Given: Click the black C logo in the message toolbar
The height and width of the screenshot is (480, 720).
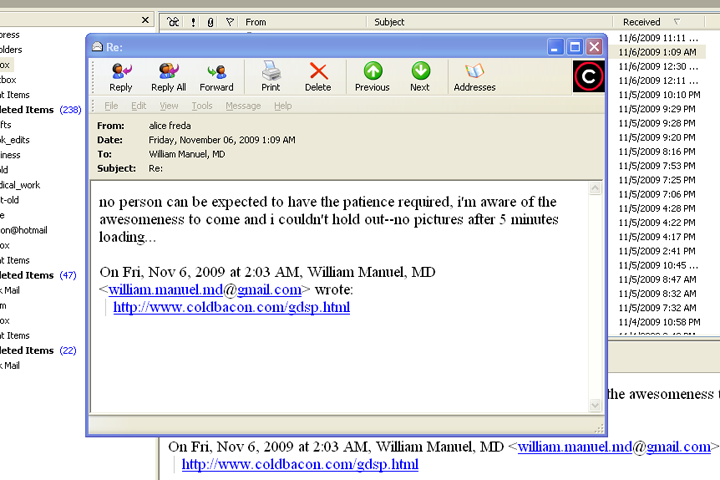Looking at the screenshot, I should pyautogui.click(x=589, y=76).
